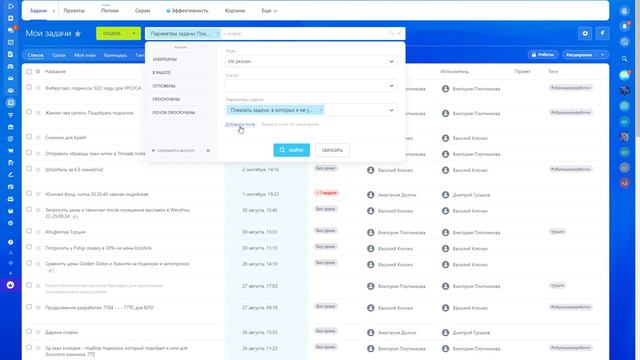Open help question-mark icon in left sidebar

[x=11, y=242]
